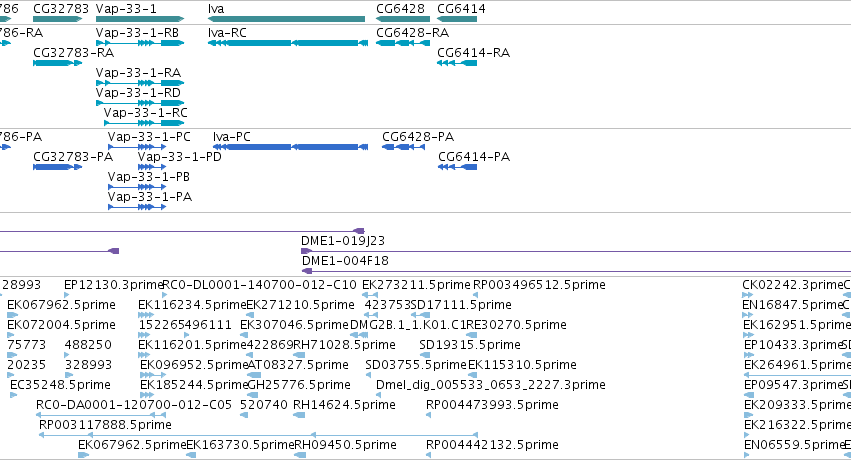Click BAC clone DME1-004F18 label
This screenshot has height=460, width=851.
[x=345, y=261]
